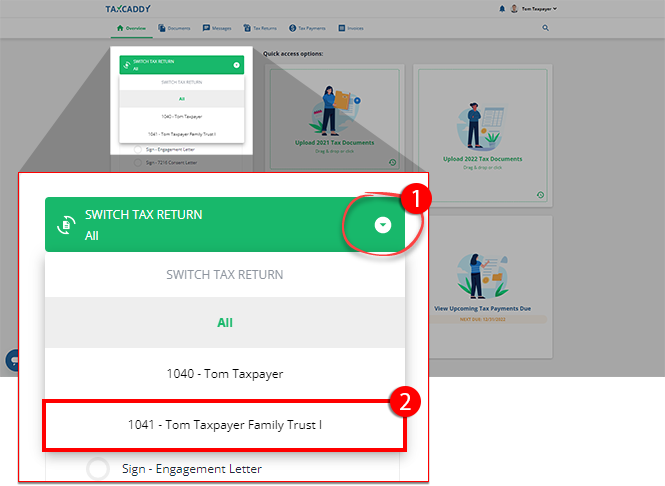Image resolution: width=665 pixels, height=486 pixels.
Task: Pick All in the small dropdown list
Action: pyautogui.click(x=182, y=99)
